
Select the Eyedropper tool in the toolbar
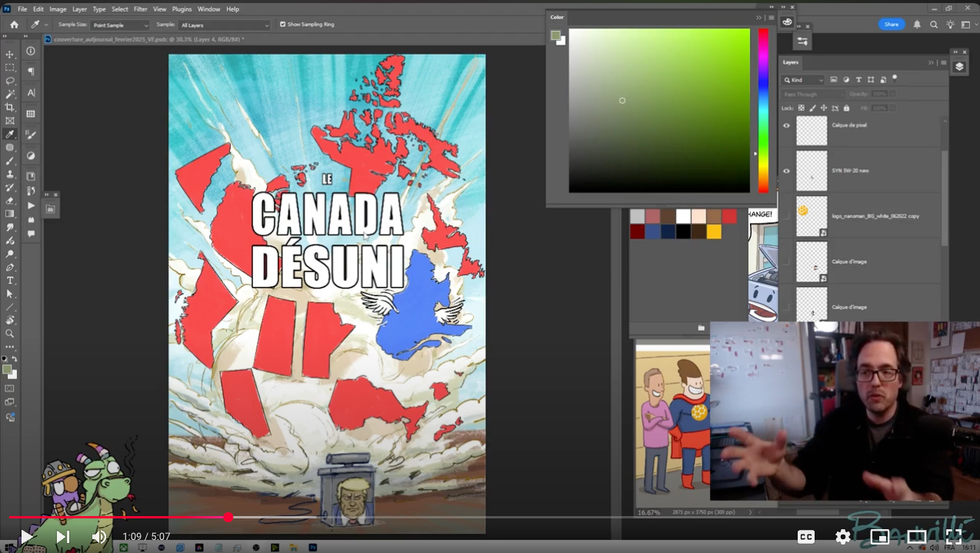pyautogui.click(x=10, y=135)
